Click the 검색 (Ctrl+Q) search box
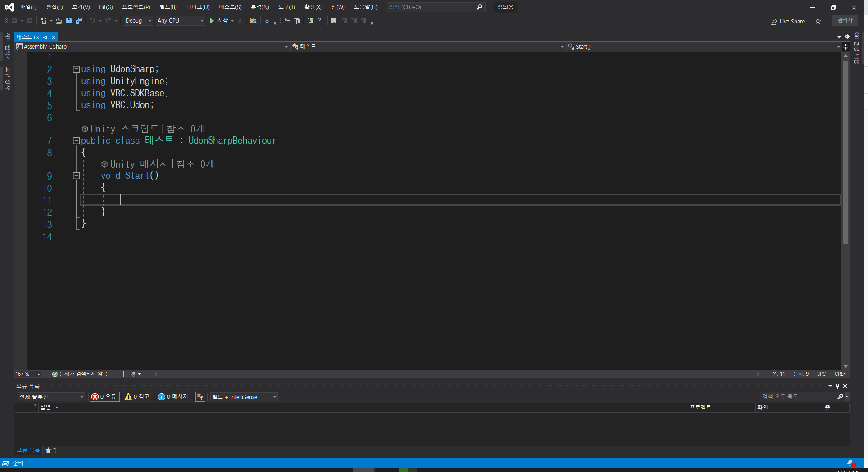The image size is (868, 472). [436, 7]
